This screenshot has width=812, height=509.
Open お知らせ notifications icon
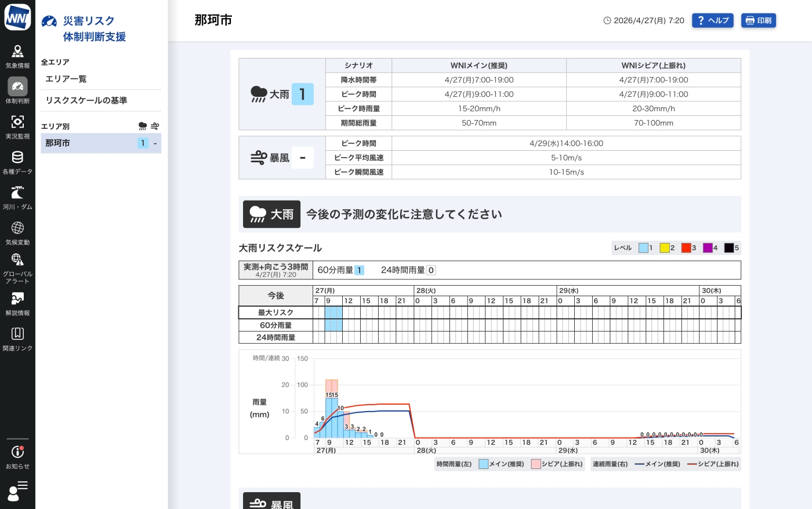point(17,451)
